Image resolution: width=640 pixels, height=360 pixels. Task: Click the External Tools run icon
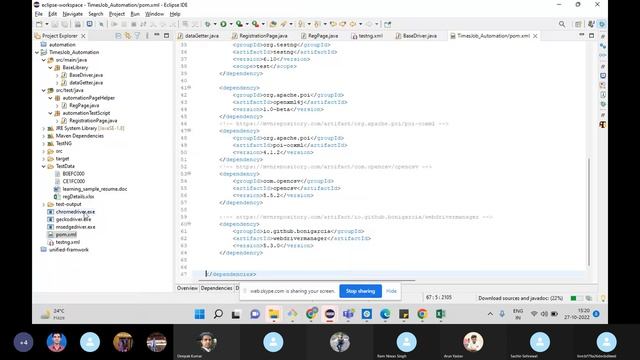click(x=255, y=24)
